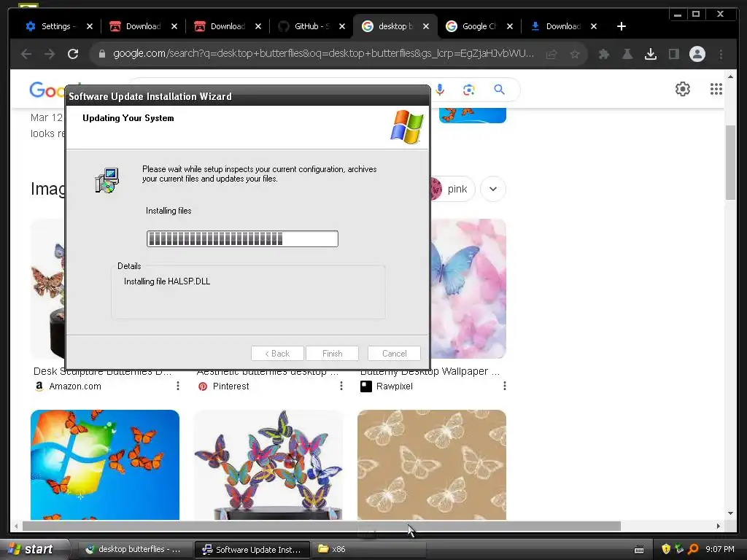Screen dimensions: 747x560
Task: Click the address bar URL
Action: click(323, 54)
